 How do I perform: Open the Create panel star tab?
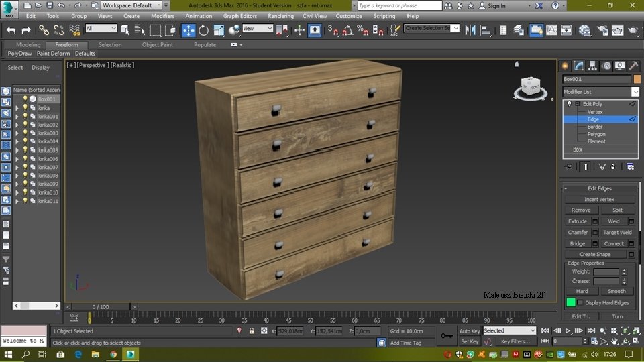pyautogui.click(x=565, y=66)
